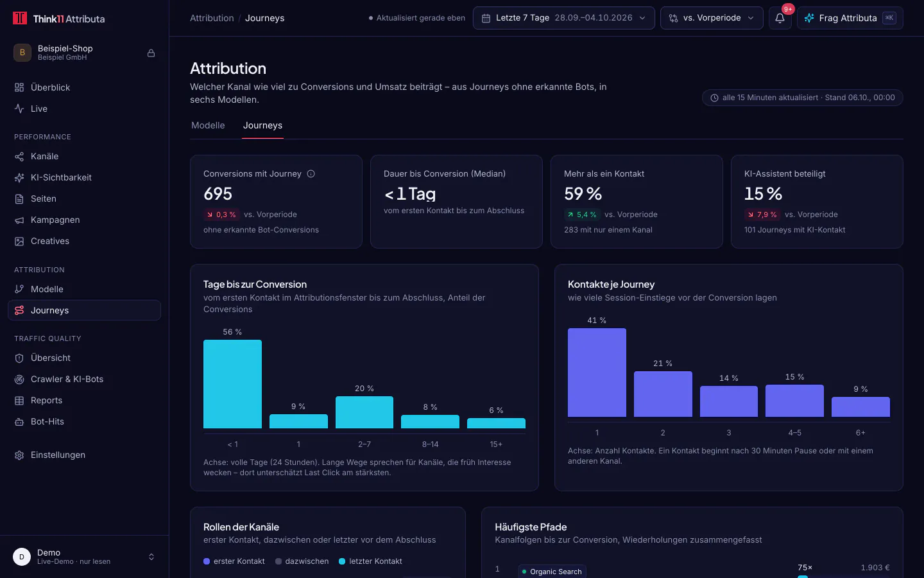Go to Kanäle in the sidebar
Viewport: 924px width, 578px height.
(84, 156)
